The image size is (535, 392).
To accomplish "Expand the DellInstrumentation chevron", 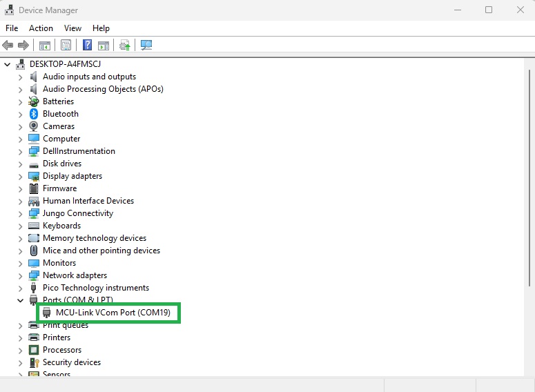I will pyautogui.click(x=20, y=151).
